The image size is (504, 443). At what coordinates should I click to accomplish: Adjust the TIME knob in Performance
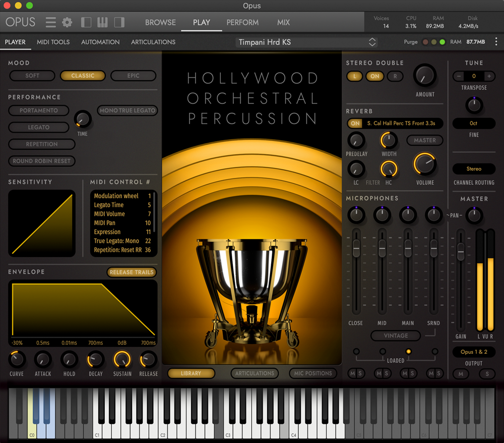coord(82,119)
